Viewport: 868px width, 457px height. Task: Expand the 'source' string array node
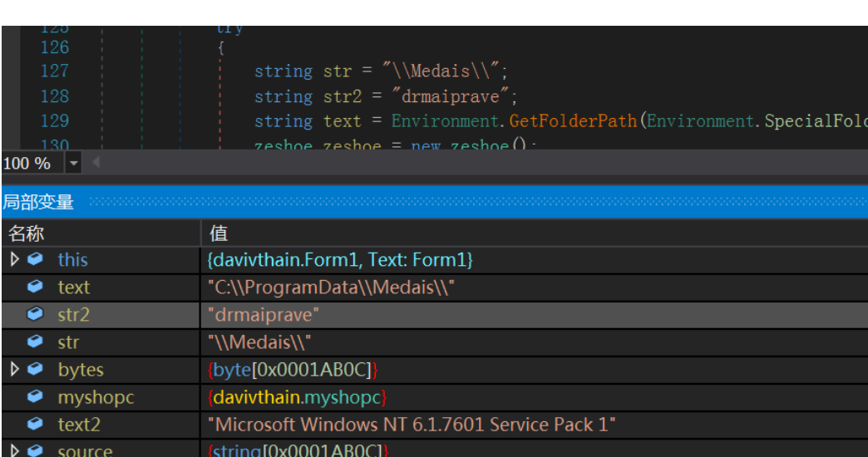[x=15, y=450]
